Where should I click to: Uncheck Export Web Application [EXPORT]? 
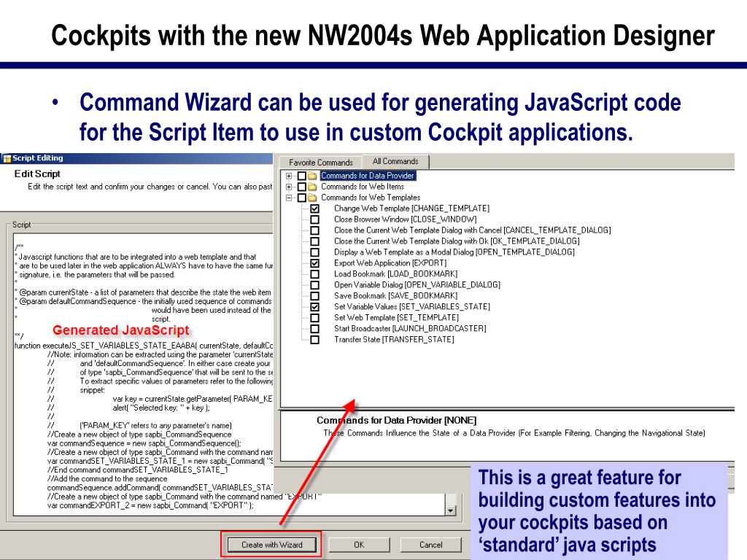tap(314, 263)
